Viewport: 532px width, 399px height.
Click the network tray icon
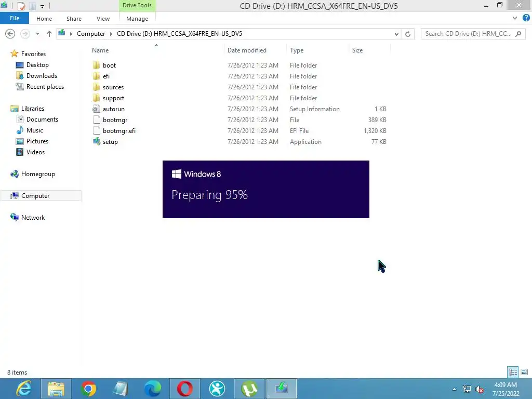[x=467, y=389]
